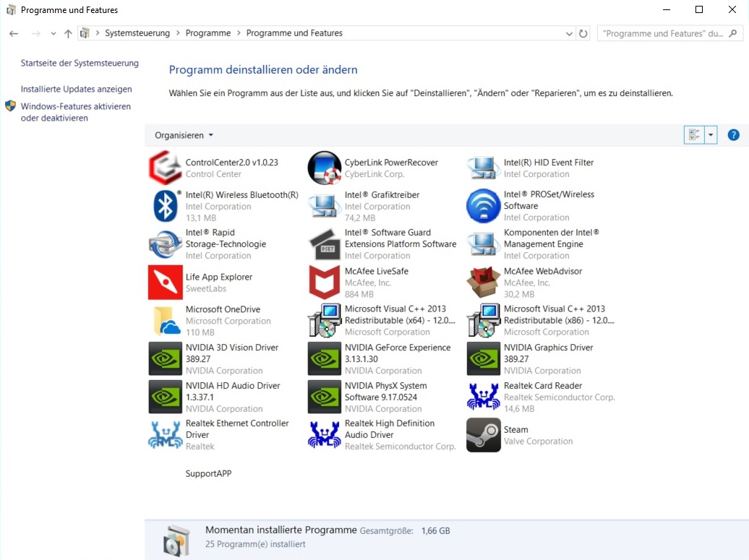Click the search magnifier icon
Viewport: 749px width, 560px height.
pos(733,33)
